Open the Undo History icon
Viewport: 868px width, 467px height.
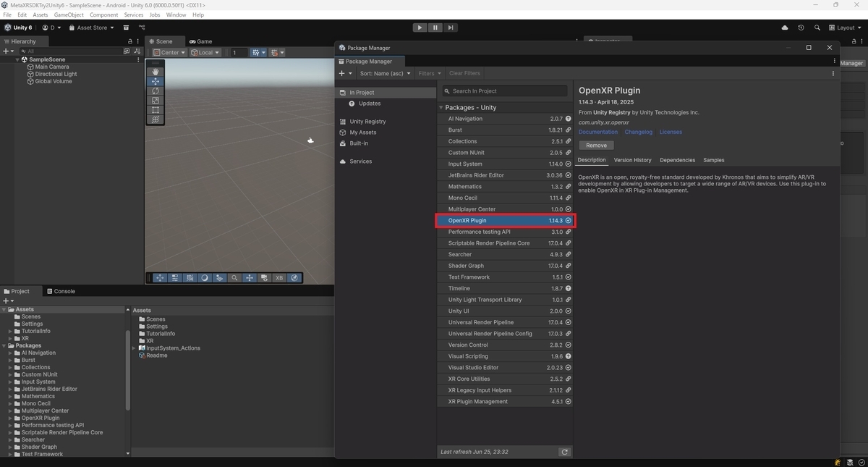(x=801, y=28)
